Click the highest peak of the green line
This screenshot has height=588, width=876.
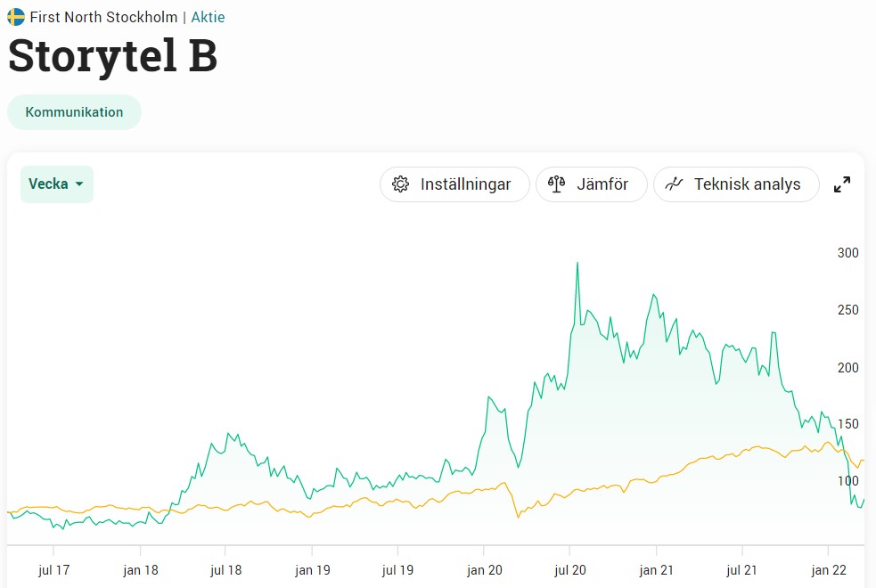pos(577,263)
